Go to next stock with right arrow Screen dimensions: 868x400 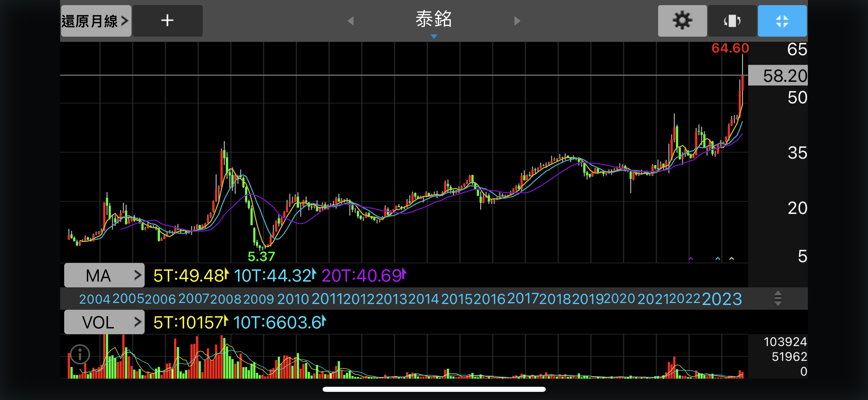pyautogui.click(x=517, y=21)
